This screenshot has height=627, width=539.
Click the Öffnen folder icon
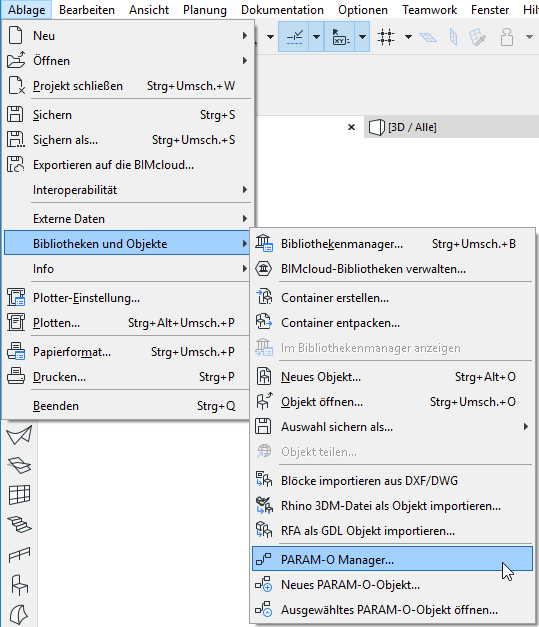(x=16, y=60)
